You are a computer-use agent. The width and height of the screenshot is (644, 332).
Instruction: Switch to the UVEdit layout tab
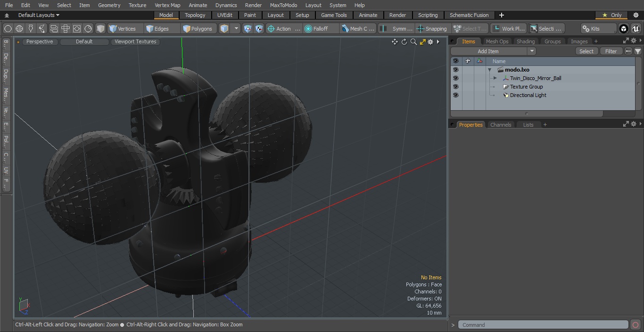click(225, 15)
